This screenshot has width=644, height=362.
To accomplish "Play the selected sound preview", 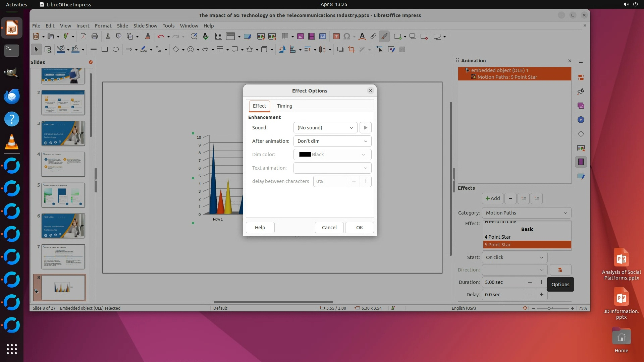I will click(365, 128).
